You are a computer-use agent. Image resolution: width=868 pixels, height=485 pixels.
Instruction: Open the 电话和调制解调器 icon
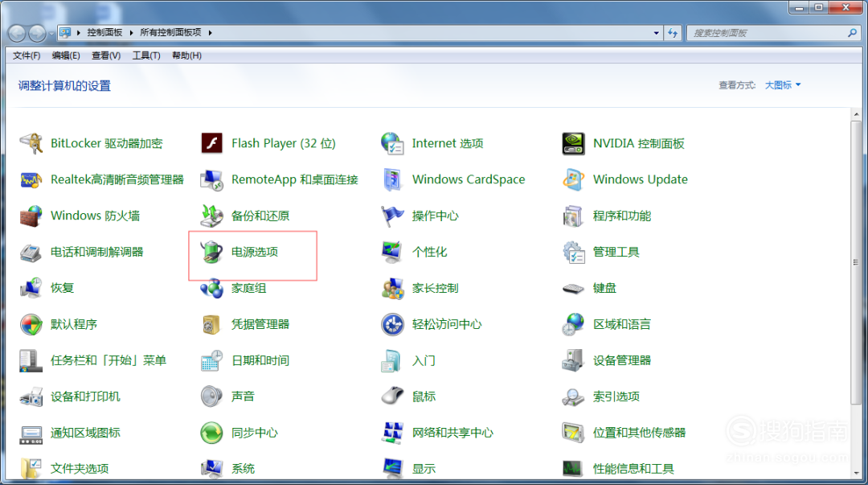click(31, 253)
